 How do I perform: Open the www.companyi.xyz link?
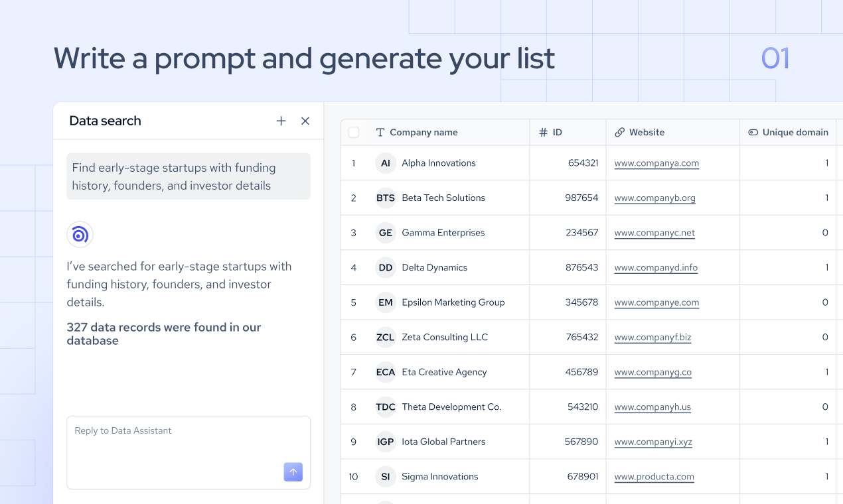[653, 442]
